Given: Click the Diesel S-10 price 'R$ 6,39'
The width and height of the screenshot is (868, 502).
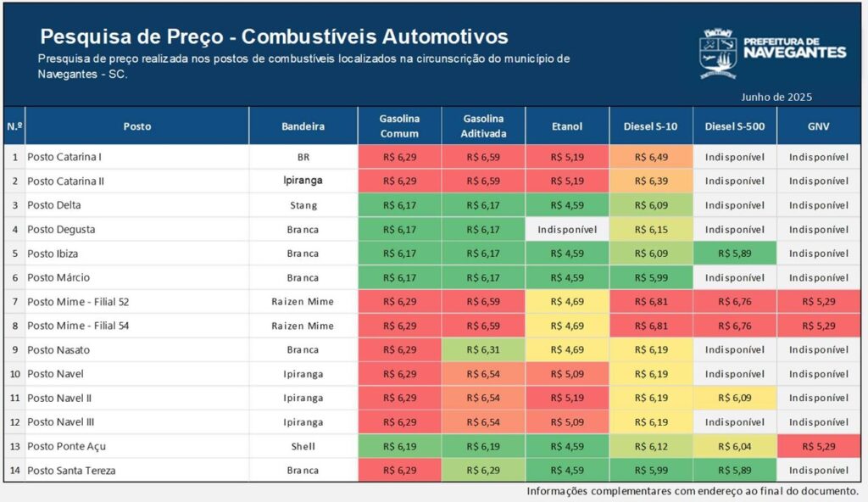Looking at the screenshot, I should (651, 181).
